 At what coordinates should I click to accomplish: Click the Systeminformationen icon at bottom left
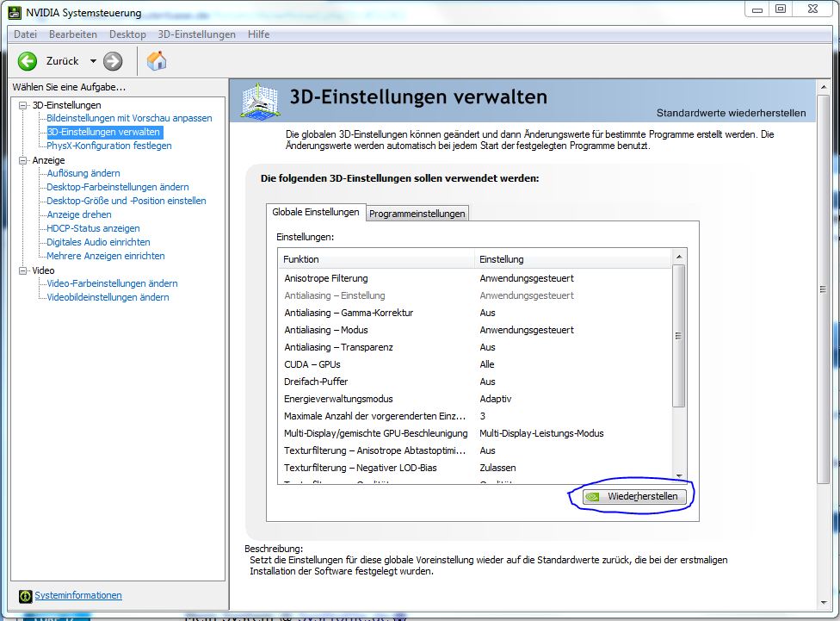coord(25,596)
